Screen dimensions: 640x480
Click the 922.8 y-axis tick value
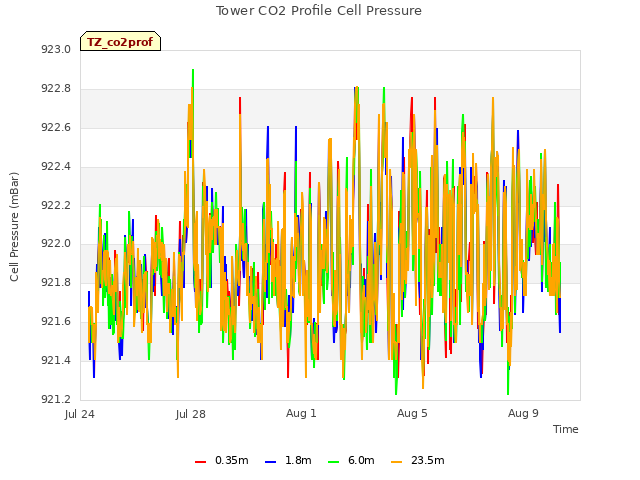point(56,89)
